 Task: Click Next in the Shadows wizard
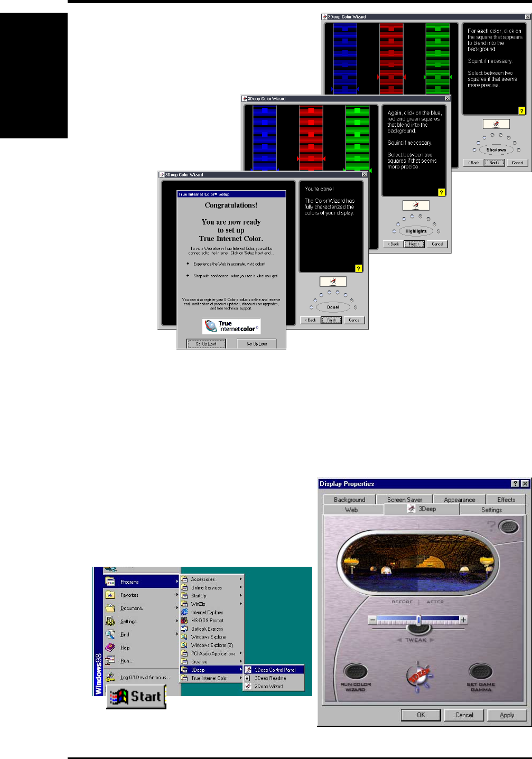[x=494, y=163]
